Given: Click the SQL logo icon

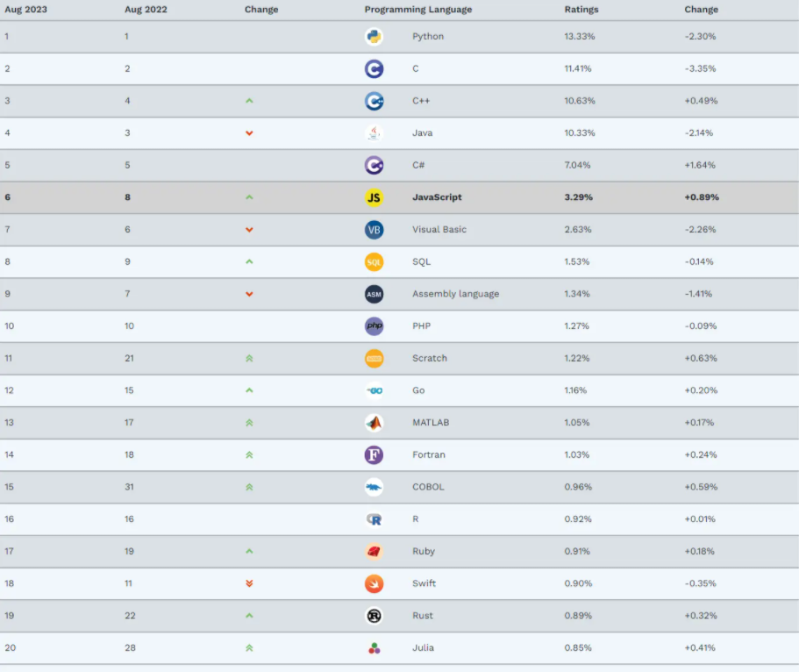Looking at the screenshot, I should [375, 262].
